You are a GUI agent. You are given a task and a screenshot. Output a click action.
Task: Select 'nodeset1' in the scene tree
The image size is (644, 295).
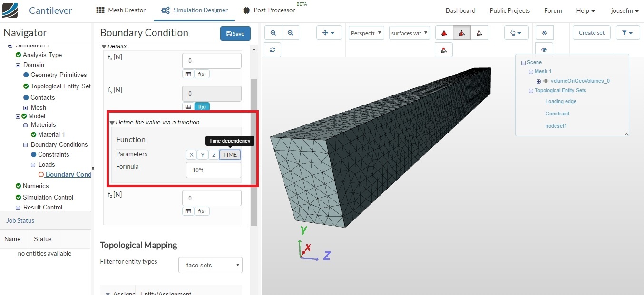pos(556,126)
